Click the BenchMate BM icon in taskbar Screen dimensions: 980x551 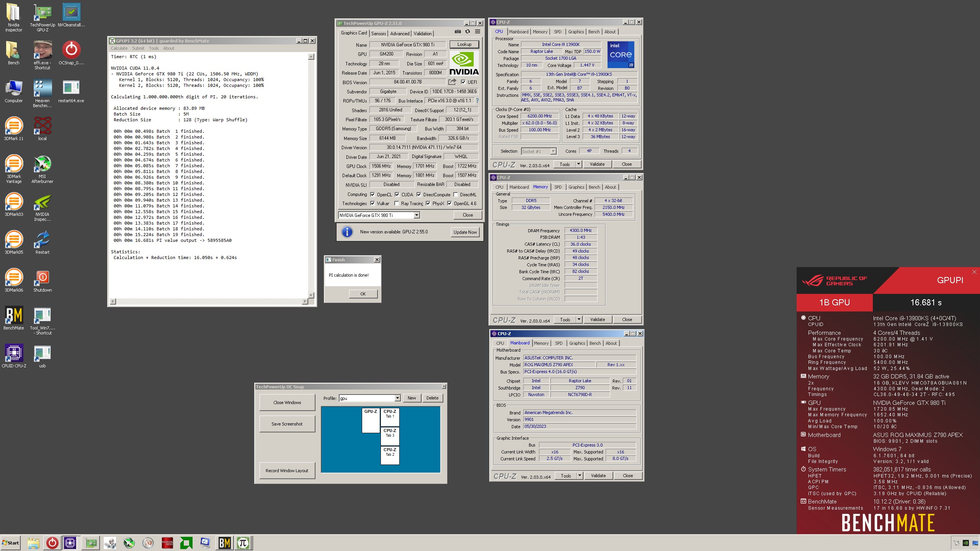coord(224,543)
